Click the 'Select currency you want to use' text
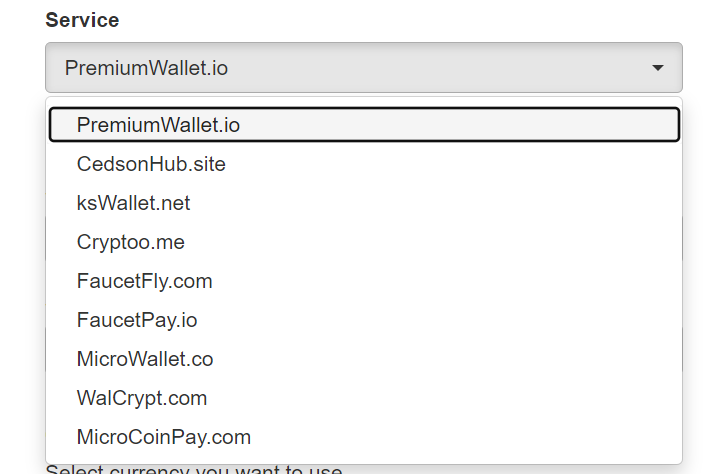The image size is (714, 474). click(194, 469)
